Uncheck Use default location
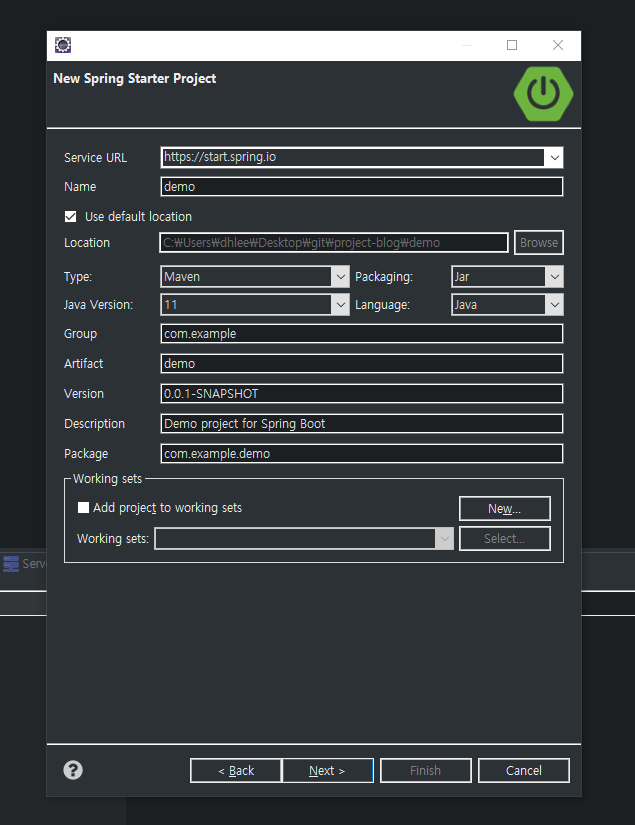The width and height of the screenshot is (635, 825). tap(70, 217)
